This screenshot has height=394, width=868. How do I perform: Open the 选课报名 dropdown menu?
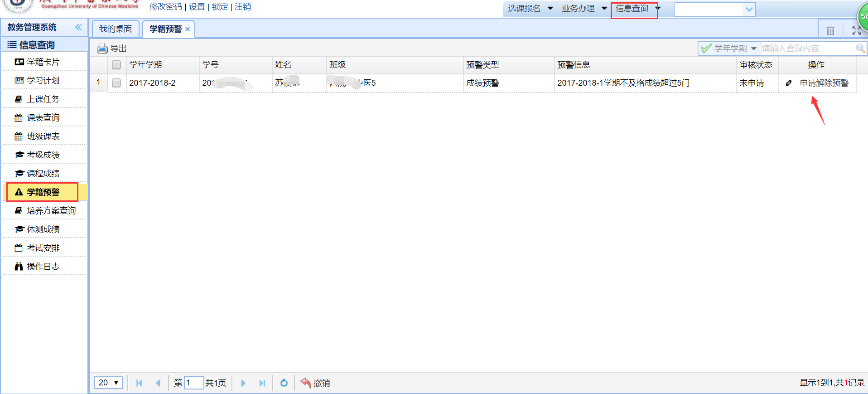tap(530, 9)
